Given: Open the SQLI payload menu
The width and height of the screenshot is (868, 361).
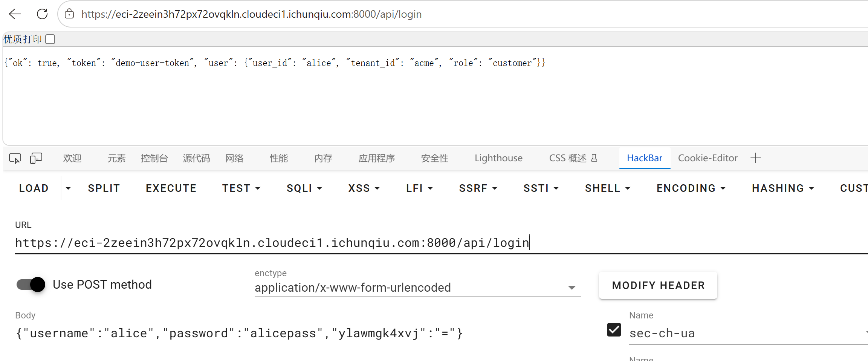Looking at the screenshot, I should pos(304,188).
